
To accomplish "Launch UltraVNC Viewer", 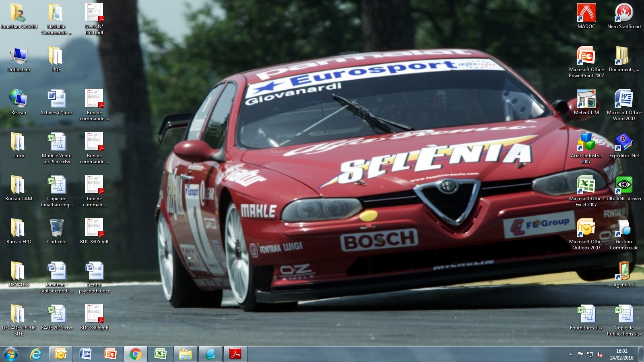I will (x=624, y=189).
